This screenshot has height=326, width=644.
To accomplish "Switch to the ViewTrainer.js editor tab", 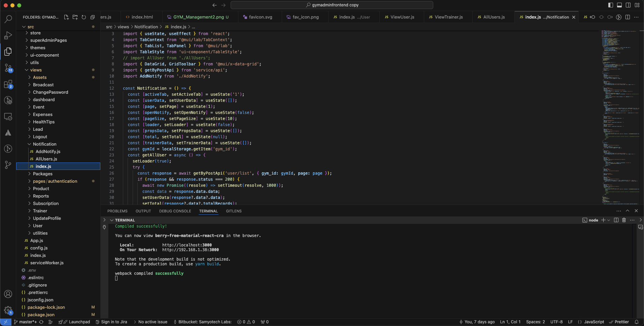I will click(x=448, y=17).
